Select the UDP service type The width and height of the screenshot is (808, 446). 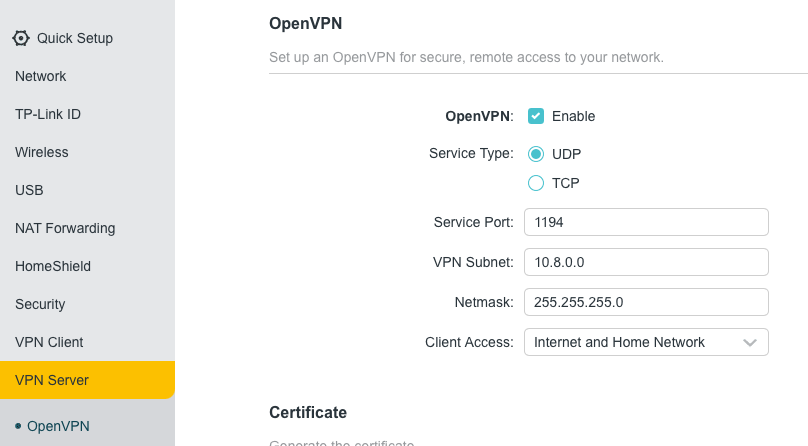(536, 154)
